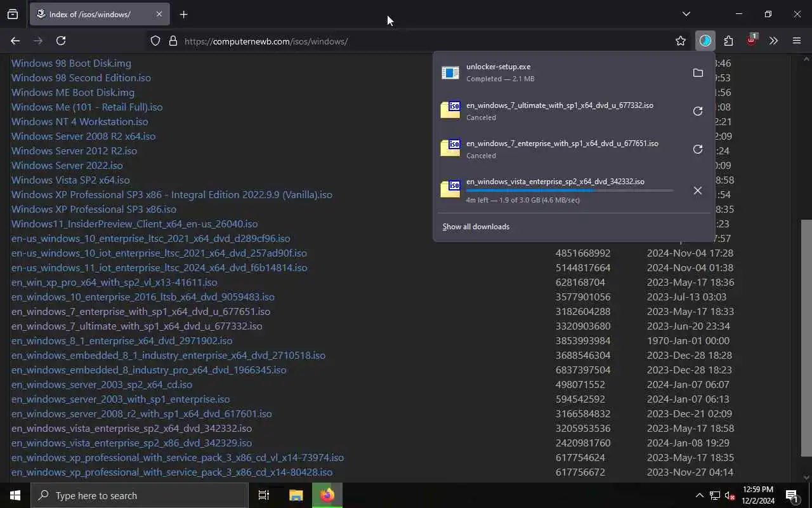Screen dimensions: 812x508
Task: Open tracking protection shield icon
Action: click(x=155, y=41)
